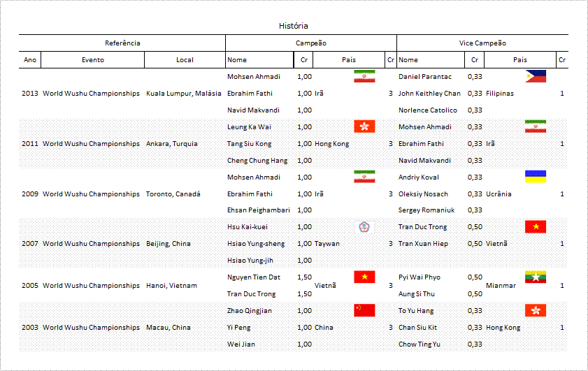Viewport: 588px width, 371px height.
Task: Select the name Chan Siu Kit
Action: pyautogui.click(x=417, y=328)
